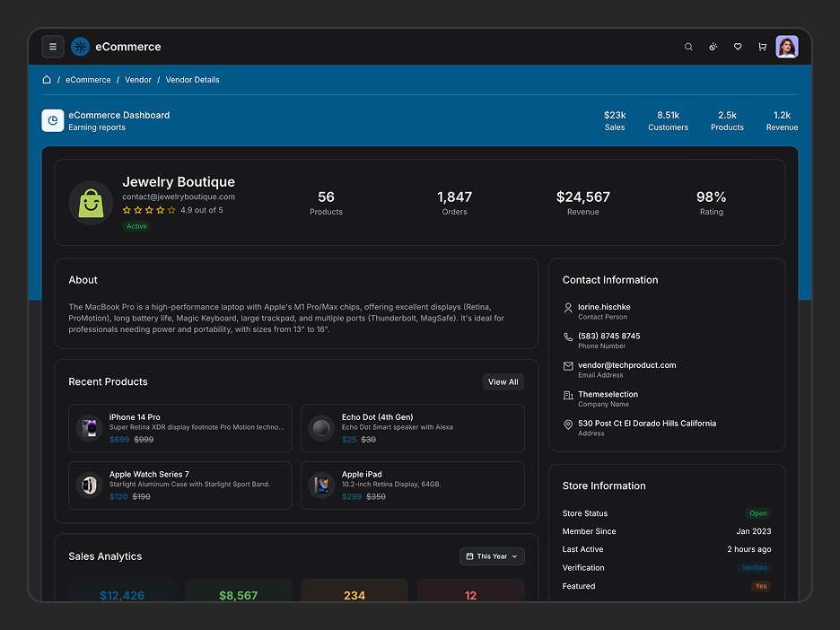The width and height of the screenshot is (840, 630).
Task: Toggle the theme mode icon
Action: 713,47
